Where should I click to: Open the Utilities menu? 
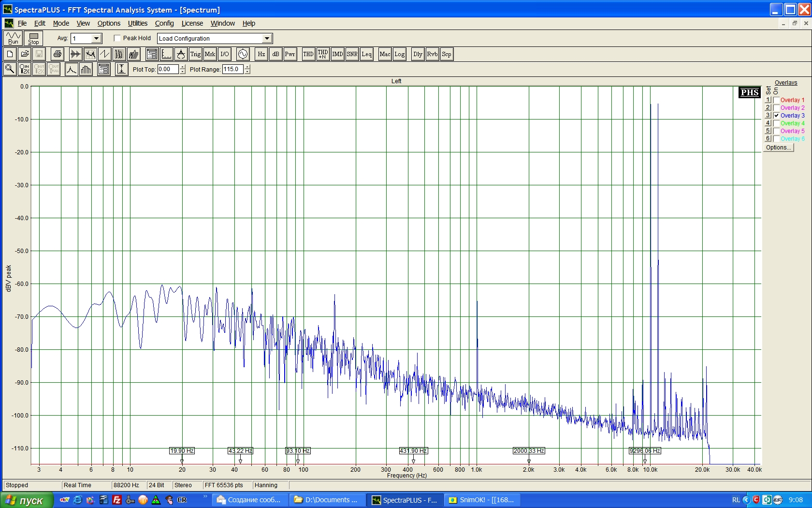coord(137,23)
